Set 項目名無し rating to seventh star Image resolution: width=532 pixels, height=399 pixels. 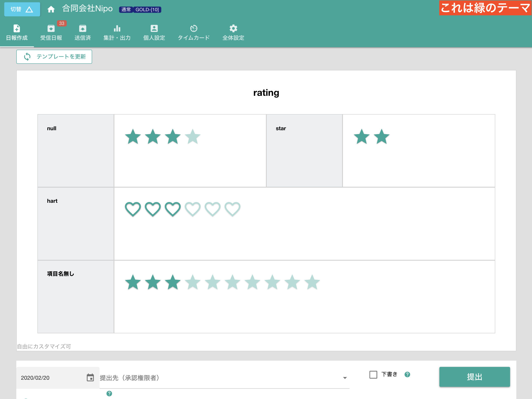tap(253, 282)
